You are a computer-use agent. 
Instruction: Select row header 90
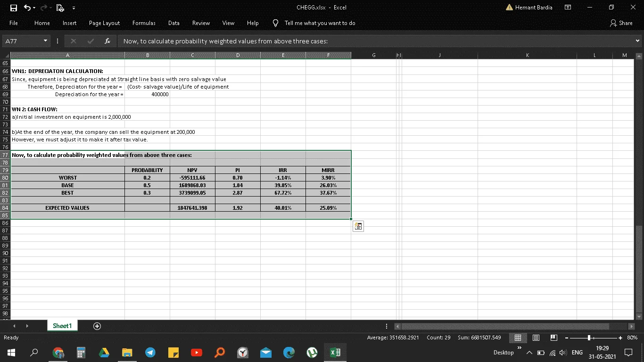coord(5,253)
